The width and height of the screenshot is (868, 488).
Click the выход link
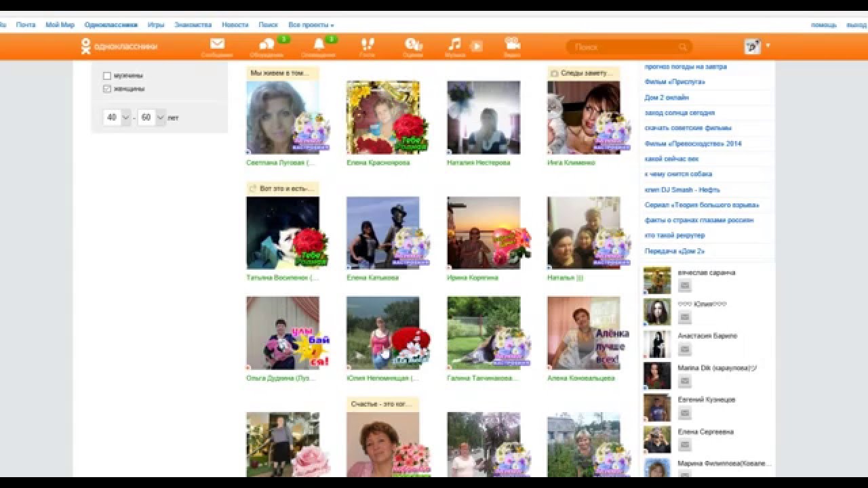856,25
